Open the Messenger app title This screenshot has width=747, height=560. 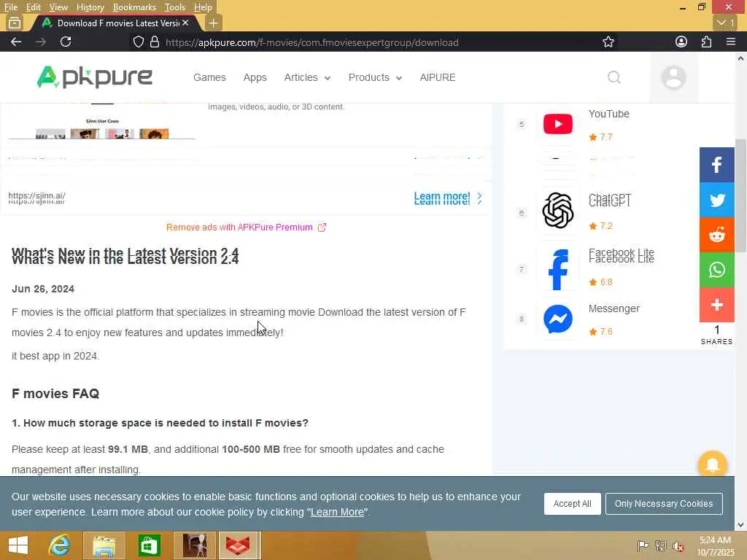(x=614, y=308)
